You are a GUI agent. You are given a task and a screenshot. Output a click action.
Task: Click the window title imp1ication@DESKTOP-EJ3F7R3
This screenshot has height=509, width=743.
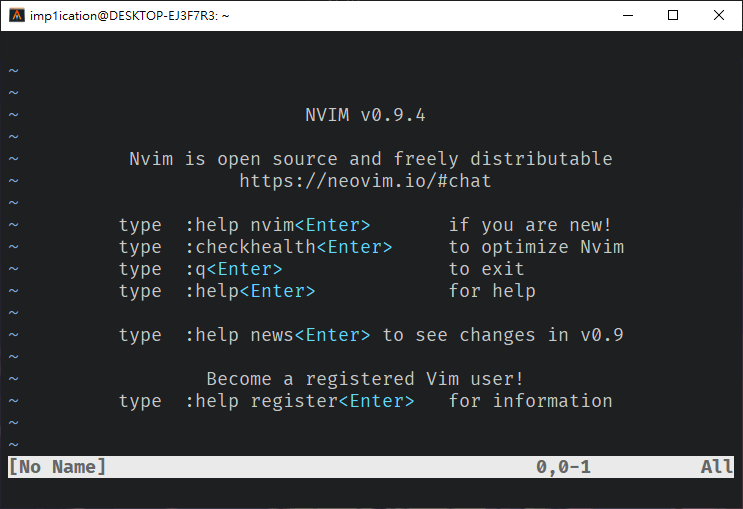click(x=129, y=16)
